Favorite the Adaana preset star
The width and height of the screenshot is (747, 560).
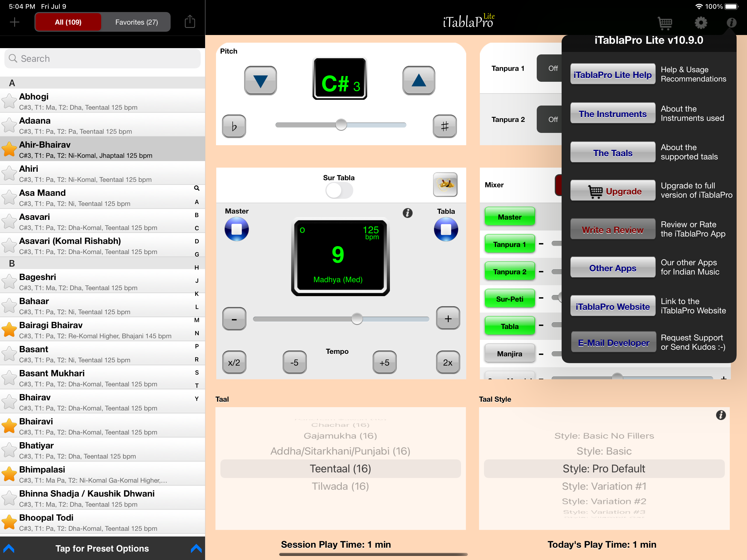pos(9,125)
